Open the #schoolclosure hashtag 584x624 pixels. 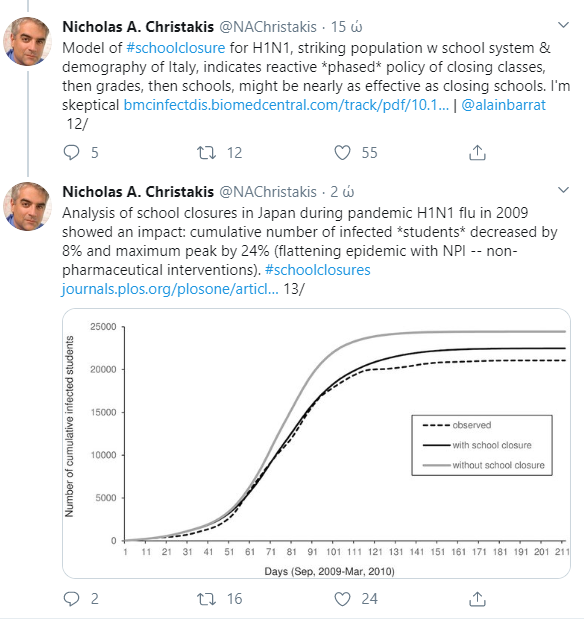pos(176,48)
